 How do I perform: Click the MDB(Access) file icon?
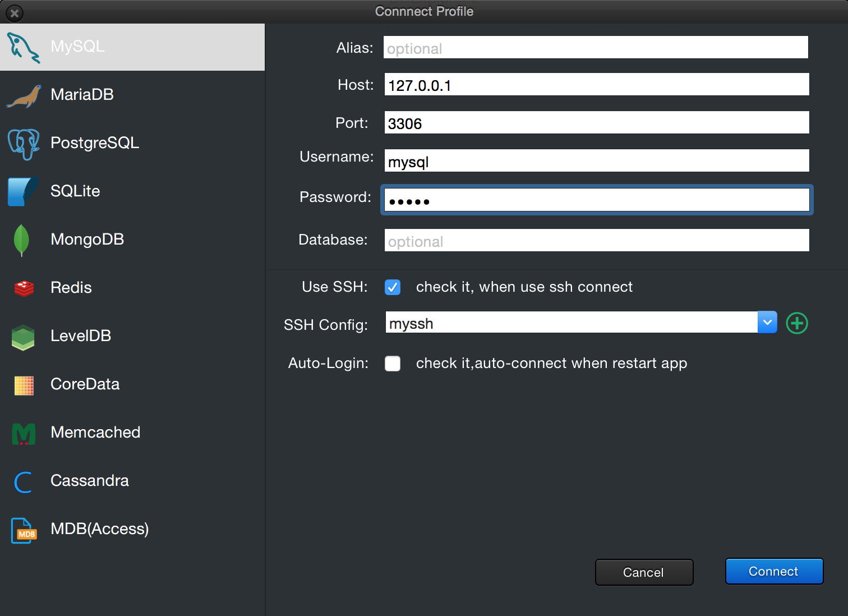[x=24, y=530]
